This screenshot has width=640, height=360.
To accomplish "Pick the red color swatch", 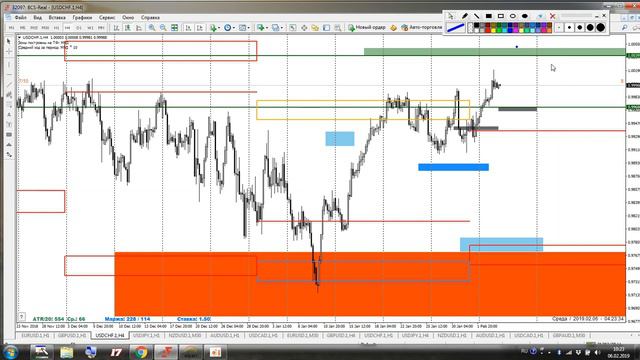I will pos(488,30).
